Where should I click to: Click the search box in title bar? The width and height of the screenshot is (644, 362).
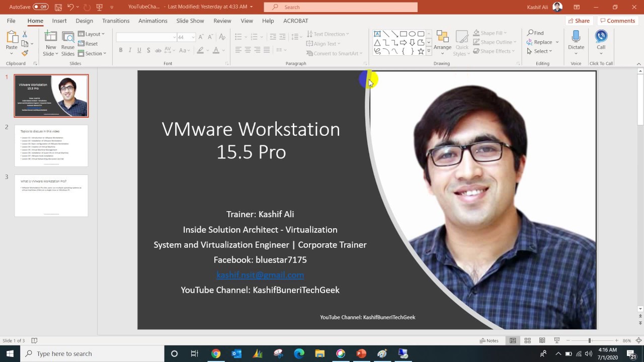[341, 7]
